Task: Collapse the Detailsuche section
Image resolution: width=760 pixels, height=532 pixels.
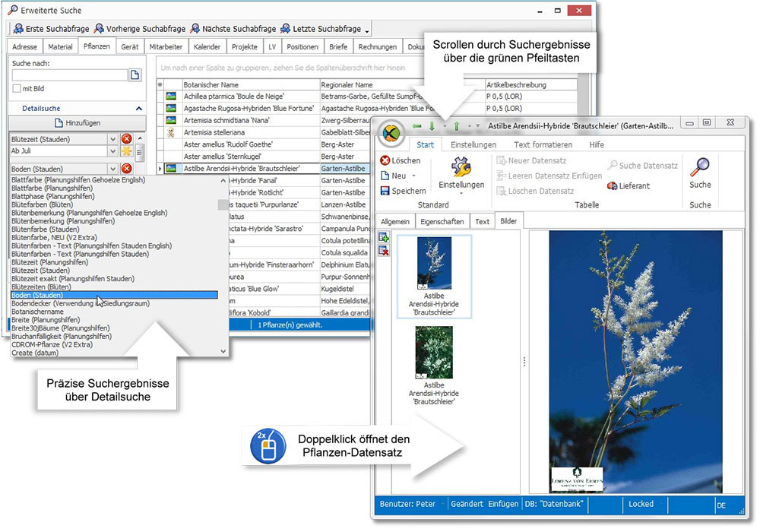Action: point(138,109)
